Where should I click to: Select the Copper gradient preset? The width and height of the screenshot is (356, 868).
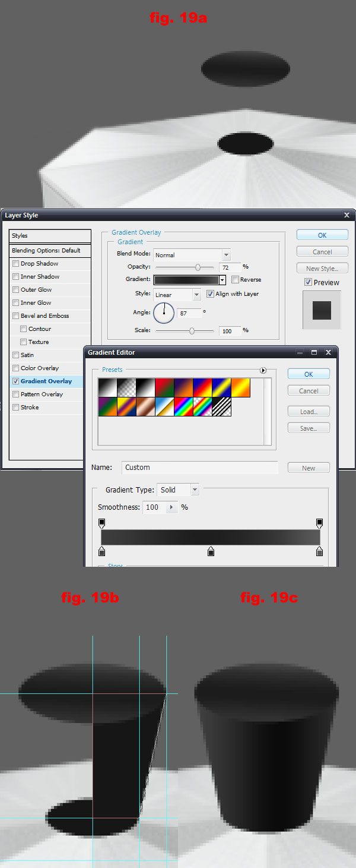145,407
